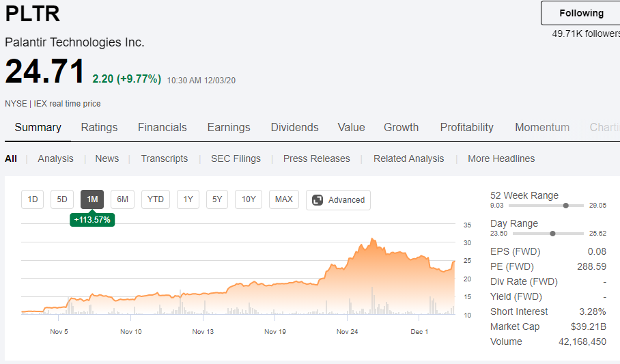
Task: Open the Advanced chart expand icon
Action: 318,200
